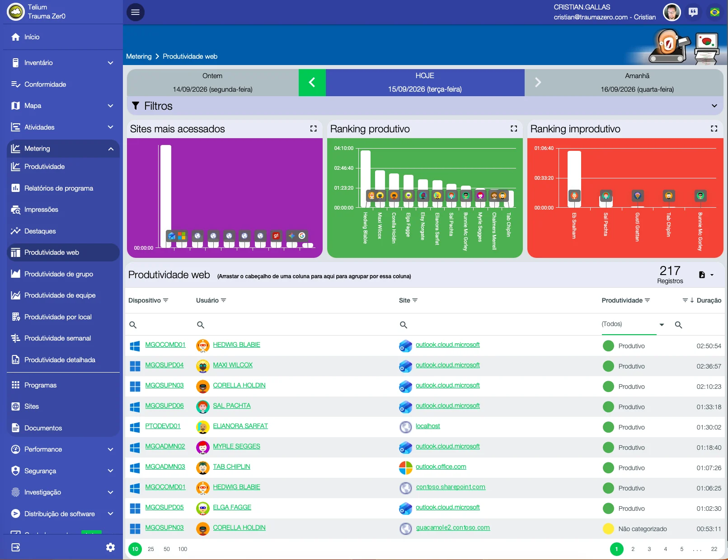This screenshot has height=560, width=728.
Task: Expand the Atividades menu
Action: (x=63, y=127)
